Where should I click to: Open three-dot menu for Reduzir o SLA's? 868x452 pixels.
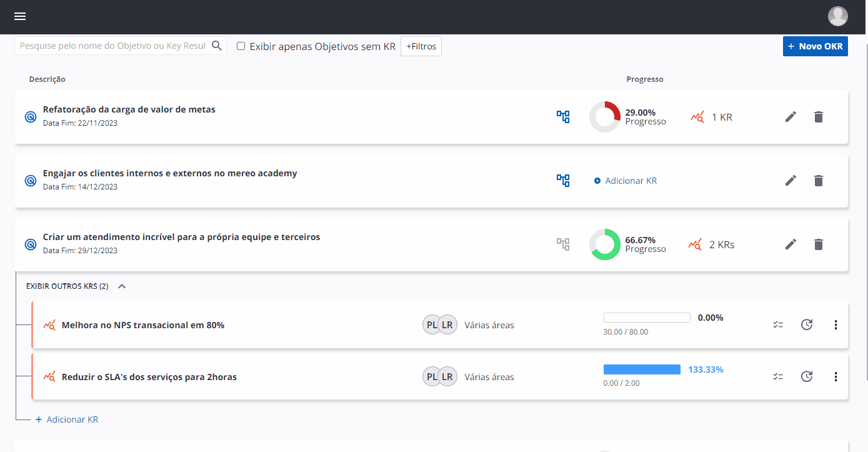[x=836, y=376]
